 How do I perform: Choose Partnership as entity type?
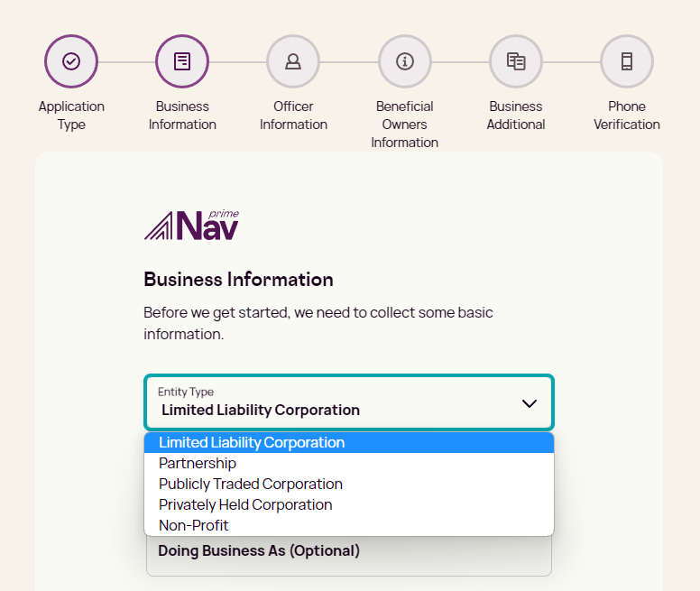[198, 463]
